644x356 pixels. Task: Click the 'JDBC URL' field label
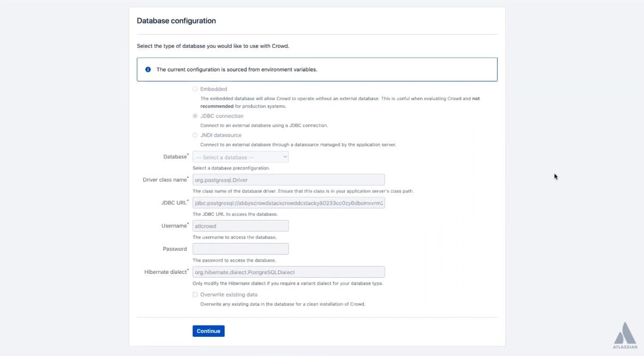[174, 203]
